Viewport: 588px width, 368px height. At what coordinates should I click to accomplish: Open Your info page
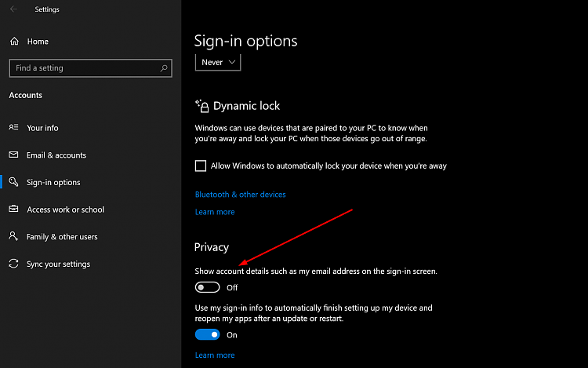pyautogui.click(x=42, y=128)
